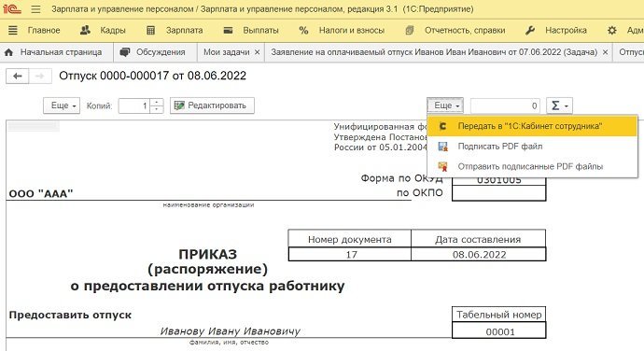The height and width of the screenshot is (351, 644).
Task: Click the Предоставить отпуск text
Action: (x=70, y=316)
